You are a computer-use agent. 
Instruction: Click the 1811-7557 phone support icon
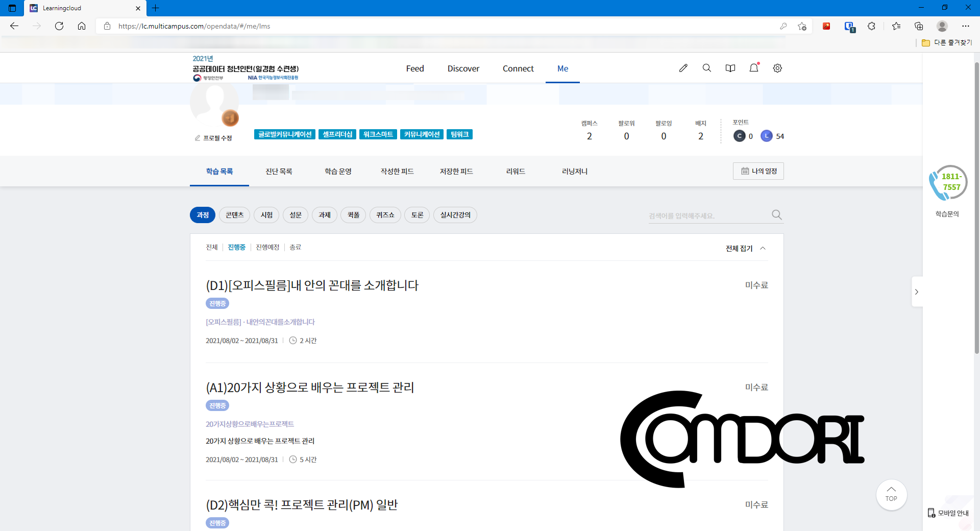pyautogui.click(x=948, y=182)
